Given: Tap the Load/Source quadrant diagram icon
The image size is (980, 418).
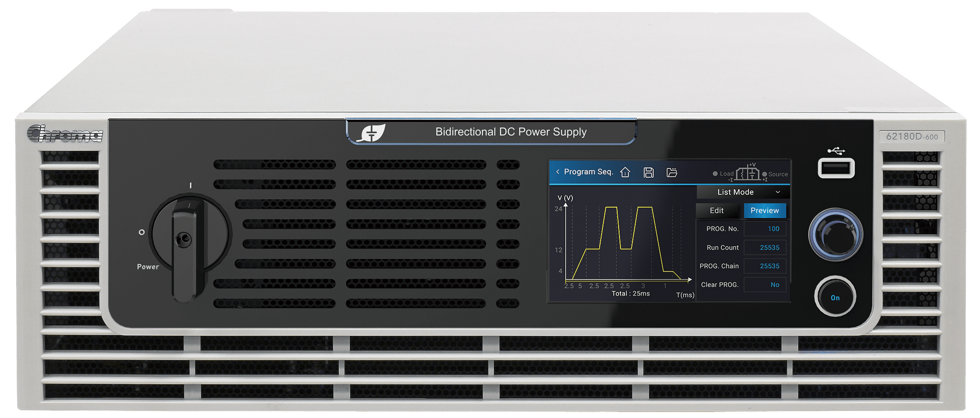Looking at the screenshot, I should coord(748,173).
